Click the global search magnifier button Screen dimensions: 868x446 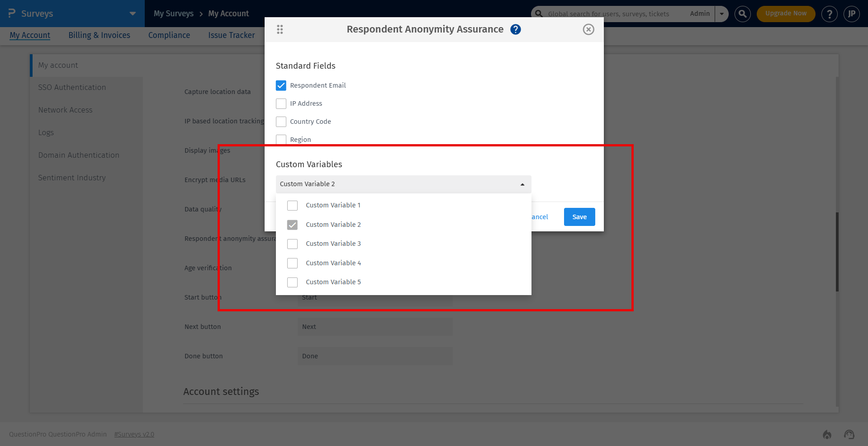(742, 14)
